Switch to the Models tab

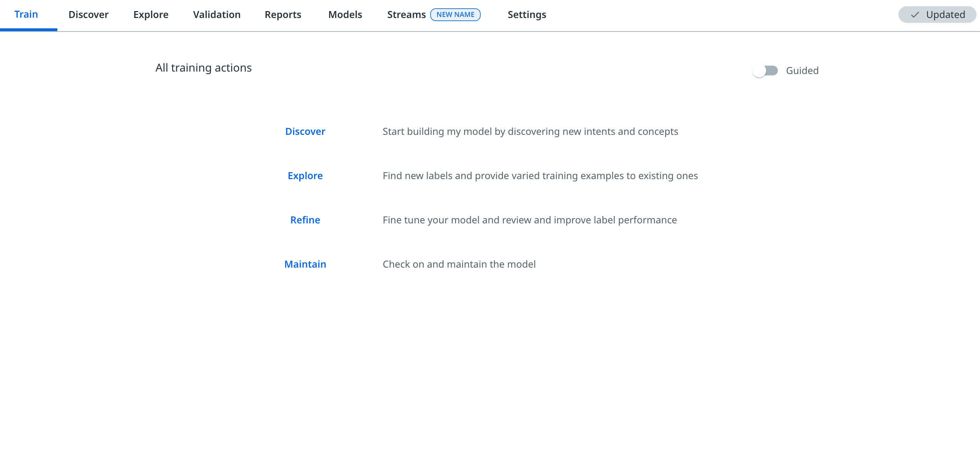(345, 15)
